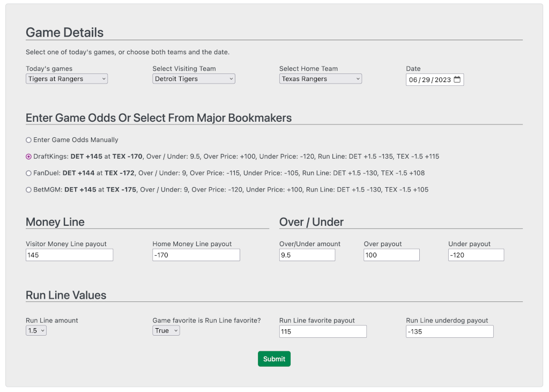
Task: Click the Run Line favorite payout field
Action: (323, 331)
